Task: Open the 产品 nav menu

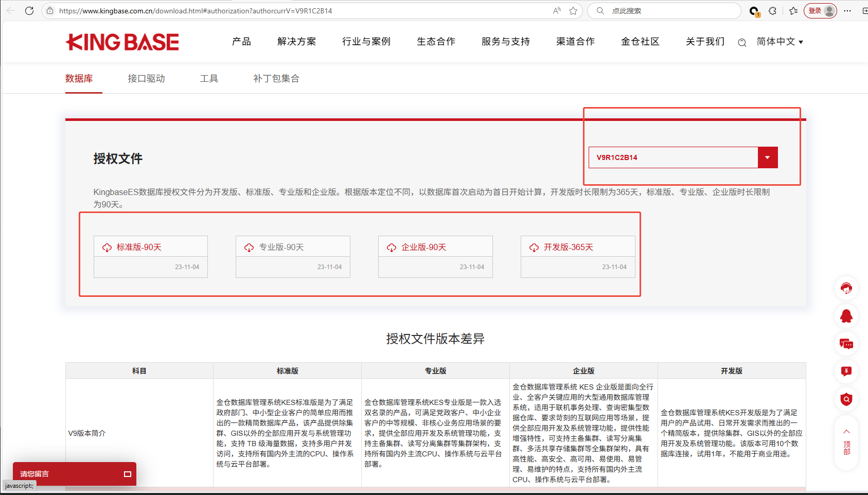Action: tap(241, 42)
